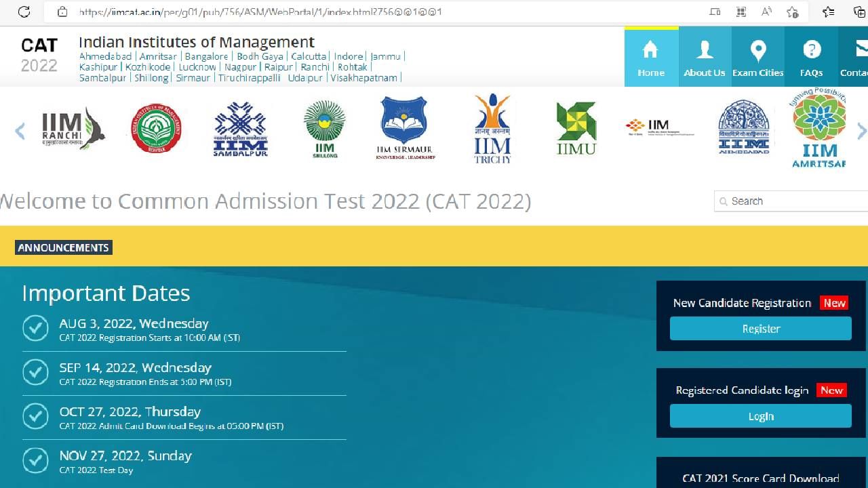Click the IIMU logo
Screen dimensions: 868x488
pyautogui.click(x=576, y=129)
